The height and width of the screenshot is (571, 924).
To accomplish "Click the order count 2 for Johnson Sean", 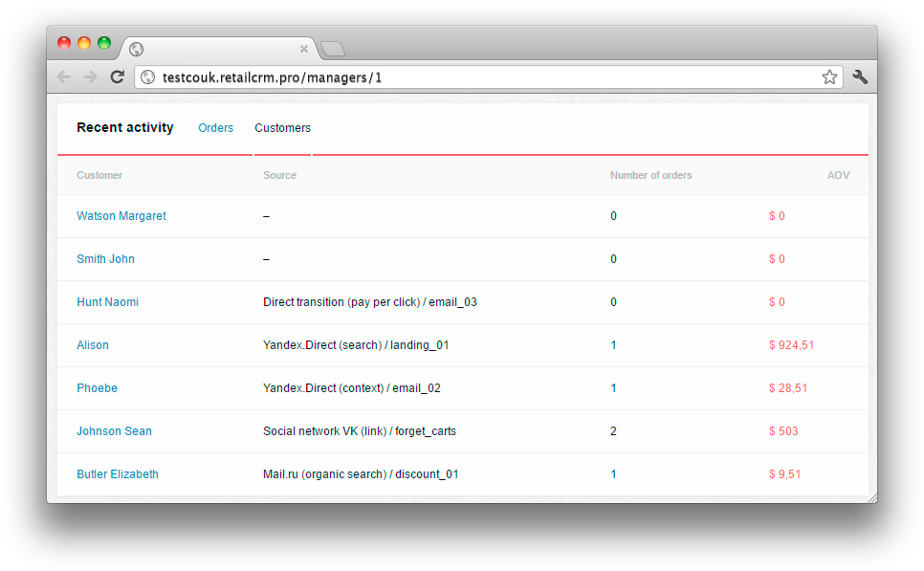I will [613, 430].
